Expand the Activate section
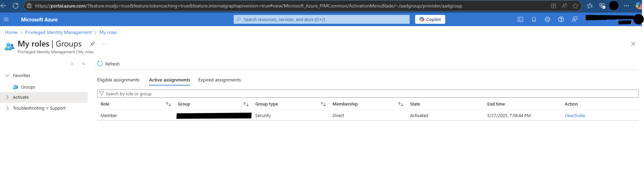 pos(7,97)
